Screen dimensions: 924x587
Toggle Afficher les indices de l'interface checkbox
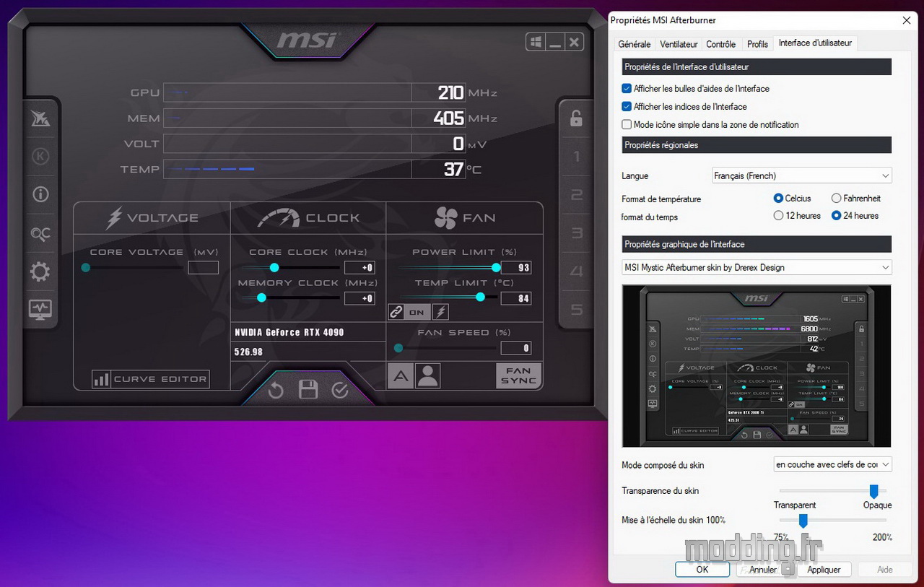tap(627, 107)
